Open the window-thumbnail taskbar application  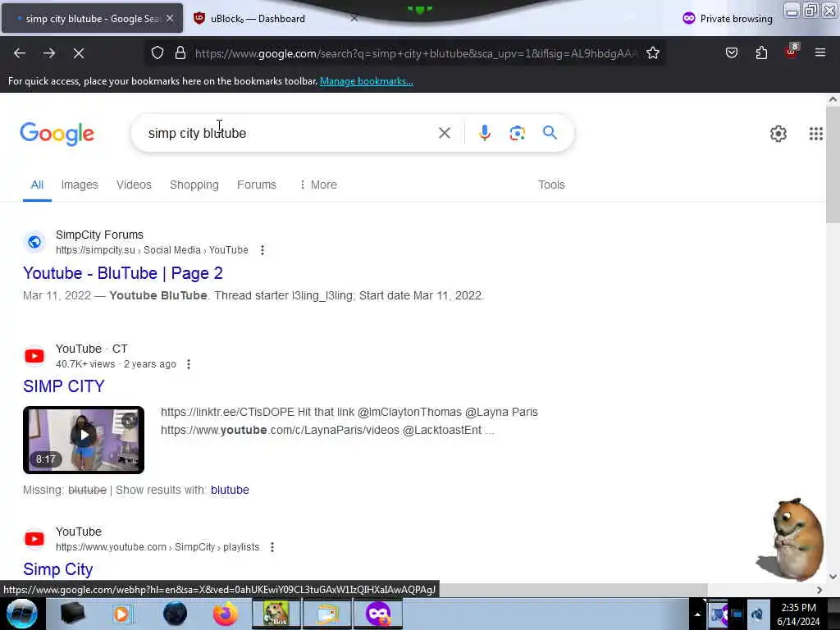point(326,614)
